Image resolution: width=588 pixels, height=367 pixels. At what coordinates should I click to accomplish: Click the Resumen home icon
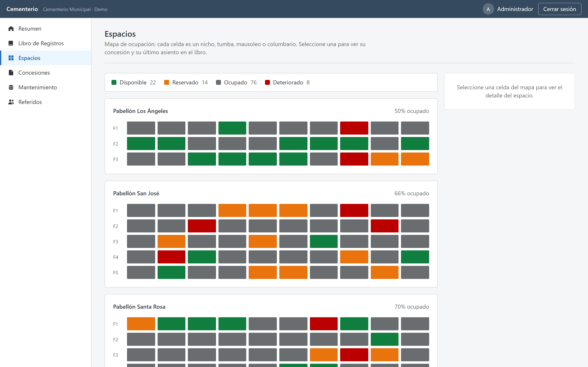click(x=11, y=29)
